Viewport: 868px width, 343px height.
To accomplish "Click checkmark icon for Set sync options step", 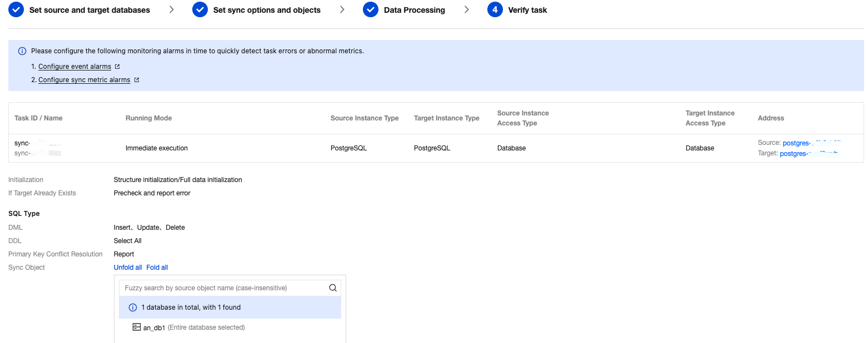I will coord(200,10).
